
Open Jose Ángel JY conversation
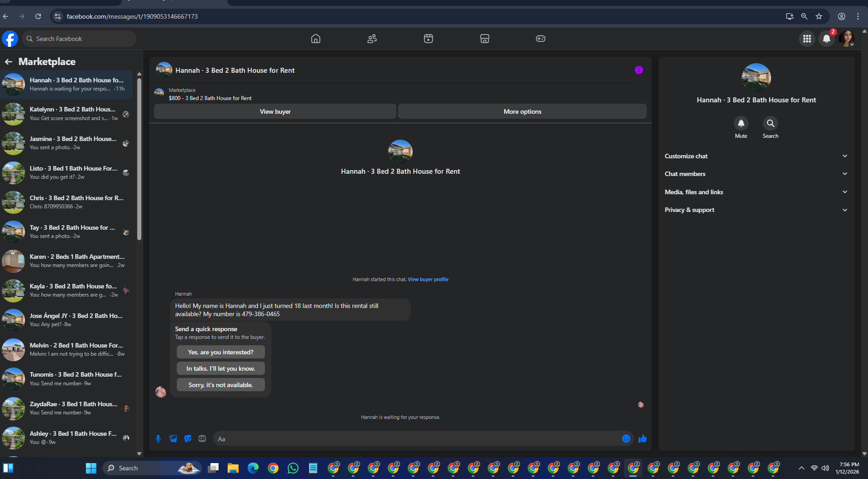[67, 320]
